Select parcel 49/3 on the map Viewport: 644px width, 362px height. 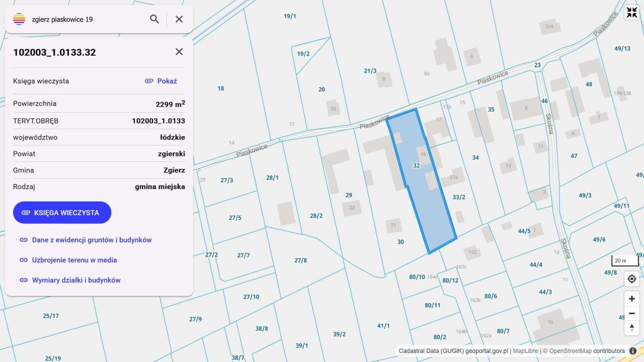(585, 195)
